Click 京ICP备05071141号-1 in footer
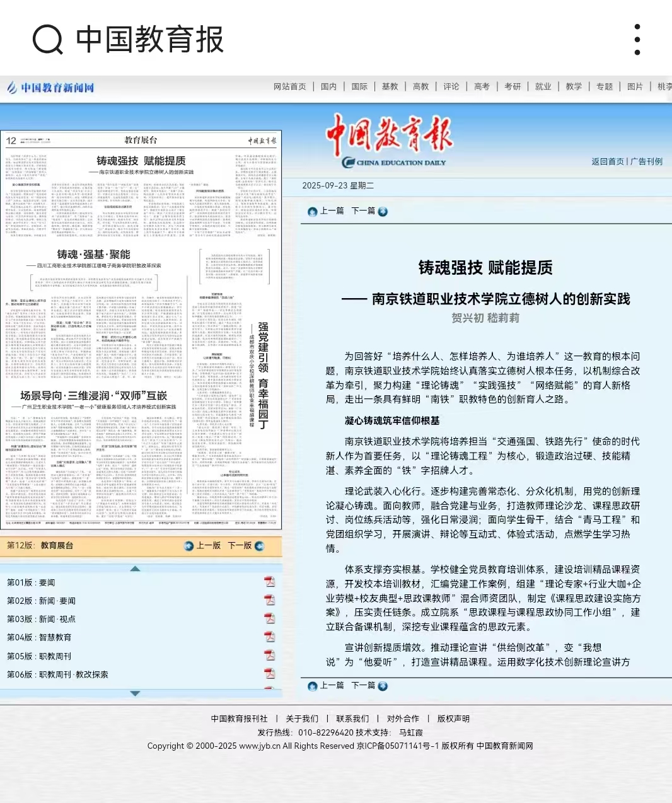The width and height of the screenshot is (672, 803). [398, 746]
